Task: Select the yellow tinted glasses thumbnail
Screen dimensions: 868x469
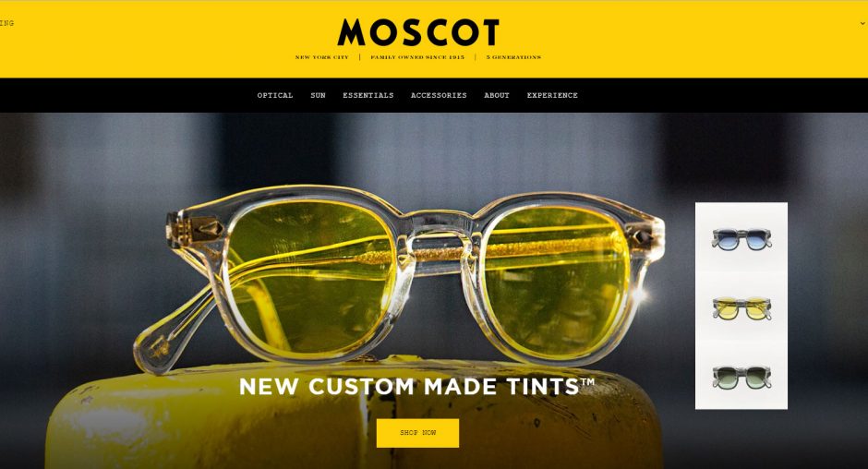Action: 741,308
